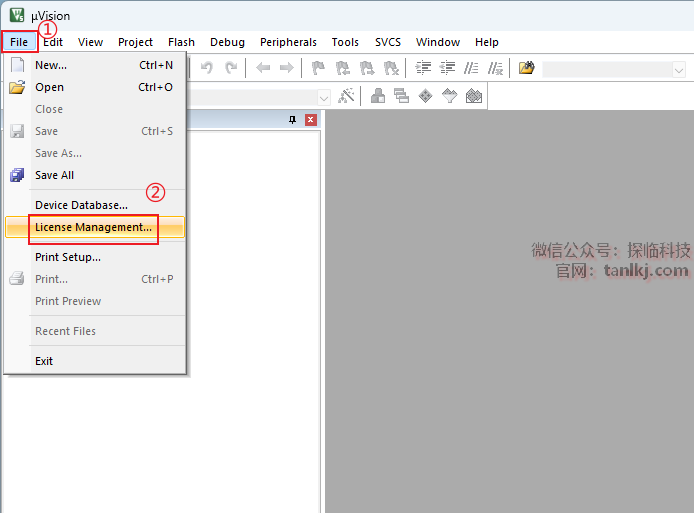This screenshot has width=694, height=513.
Task: Click the first bookmark flag icon in the toolbar
Action: (319, 68)
